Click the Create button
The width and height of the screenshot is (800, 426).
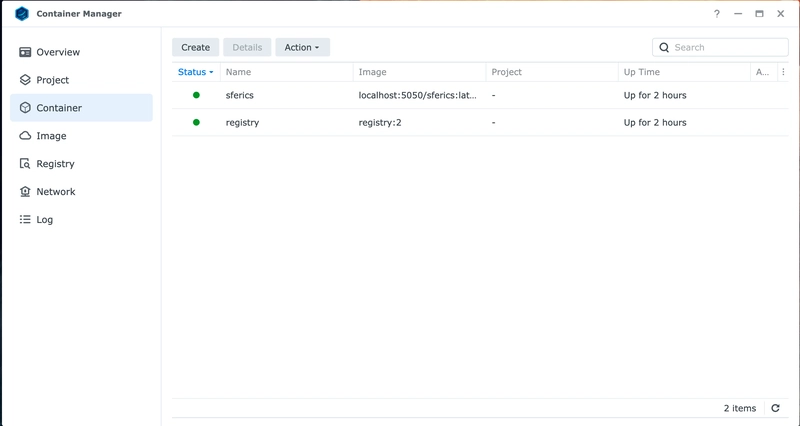(195, 47)
